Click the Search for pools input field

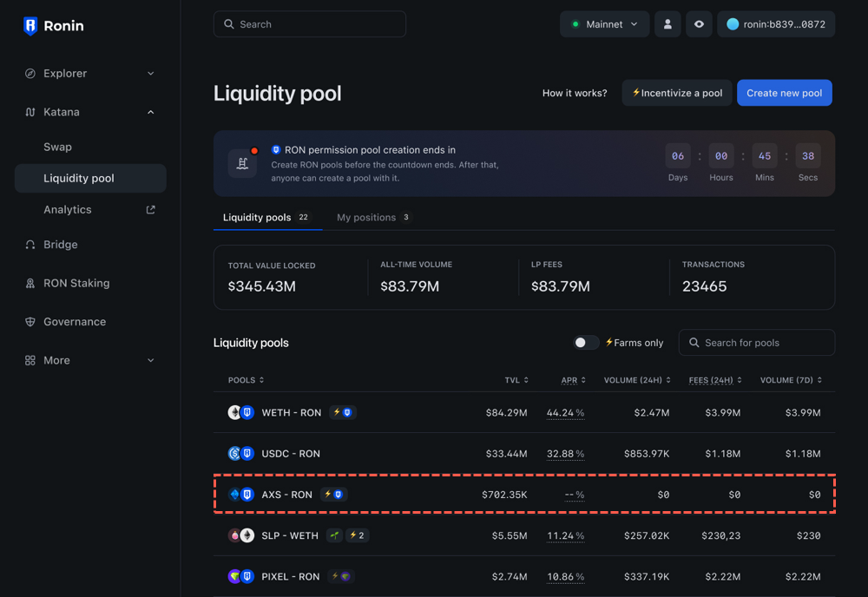coord(756,342)
